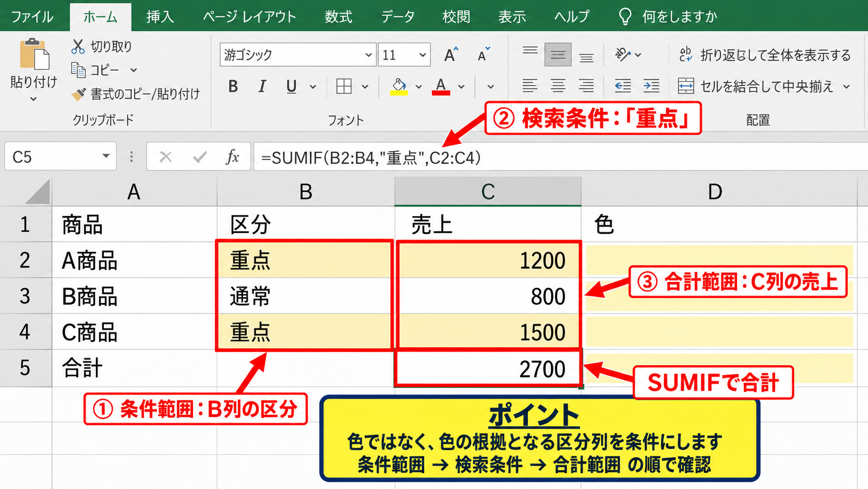The image size is (868, 489).
Task: Click the Cut scissors icon
Action: click(x=78, y=46)
